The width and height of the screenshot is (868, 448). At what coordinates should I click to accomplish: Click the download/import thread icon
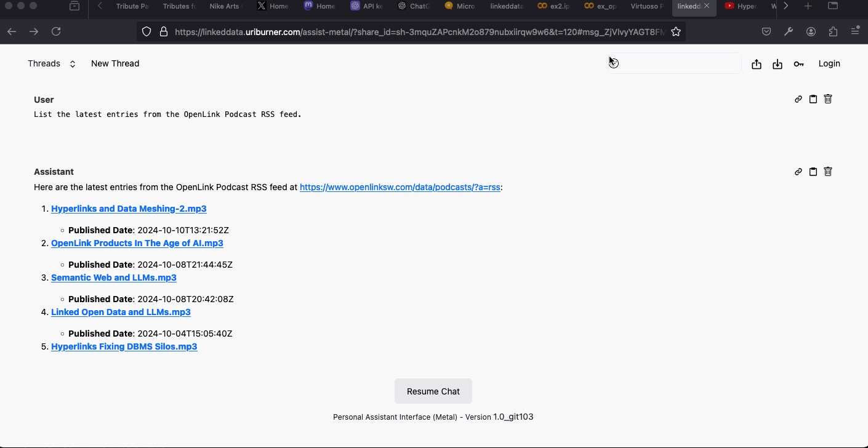(778, 64)
